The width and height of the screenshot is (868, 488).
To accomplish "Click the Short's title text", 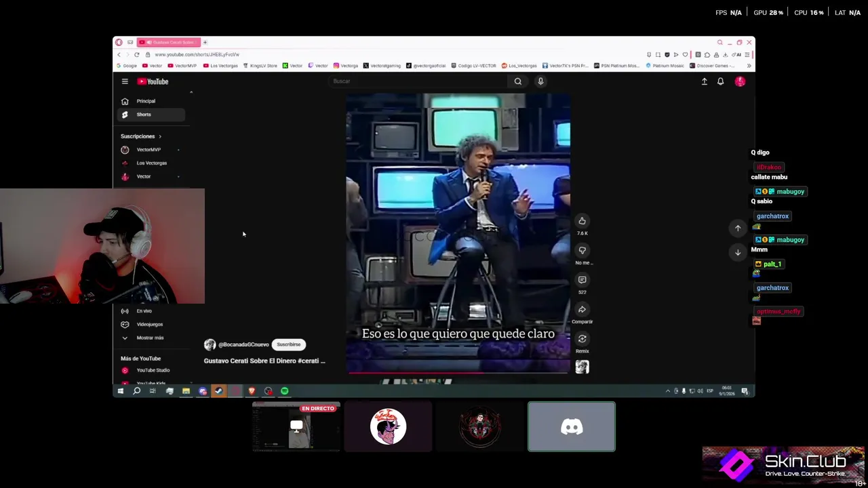I will (x=264, y=361).
